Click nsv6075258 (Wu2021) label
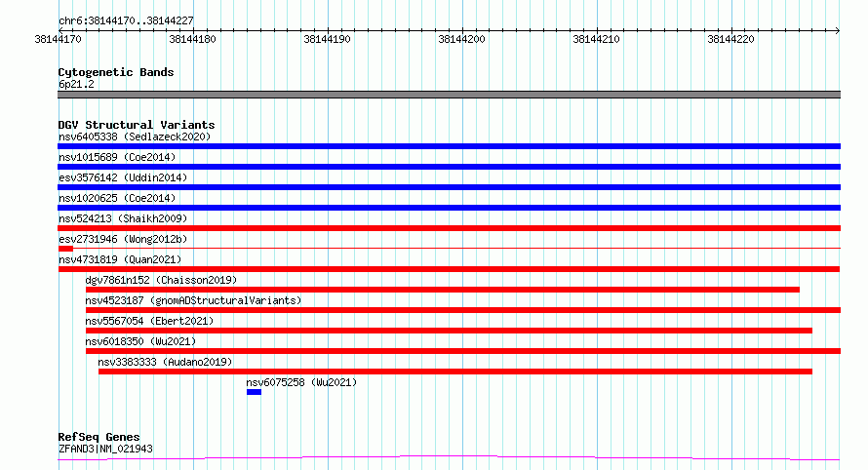868x470 pixels. click(x=301, y=382)
